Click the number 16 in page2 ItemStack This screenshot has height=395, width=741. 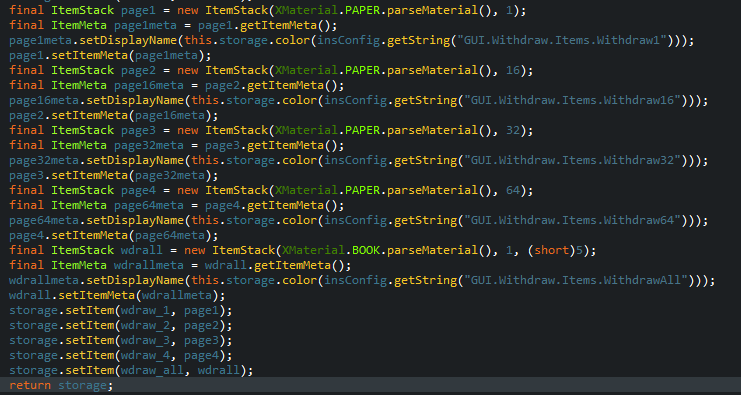(513, 71)
